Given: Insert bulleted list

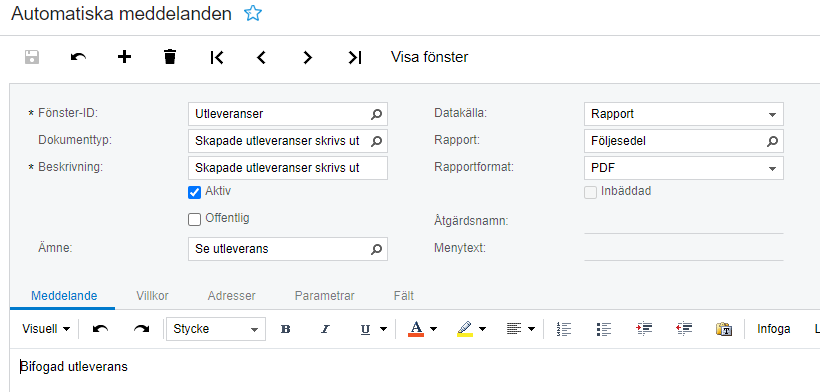Looking at the screenshot, I should [604, 329].
